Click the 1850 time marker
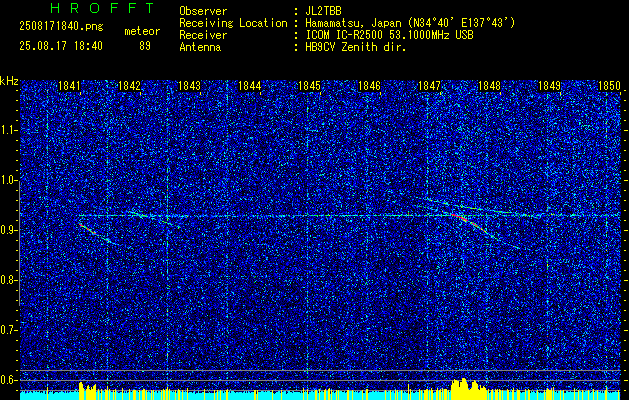 (609, 86)
